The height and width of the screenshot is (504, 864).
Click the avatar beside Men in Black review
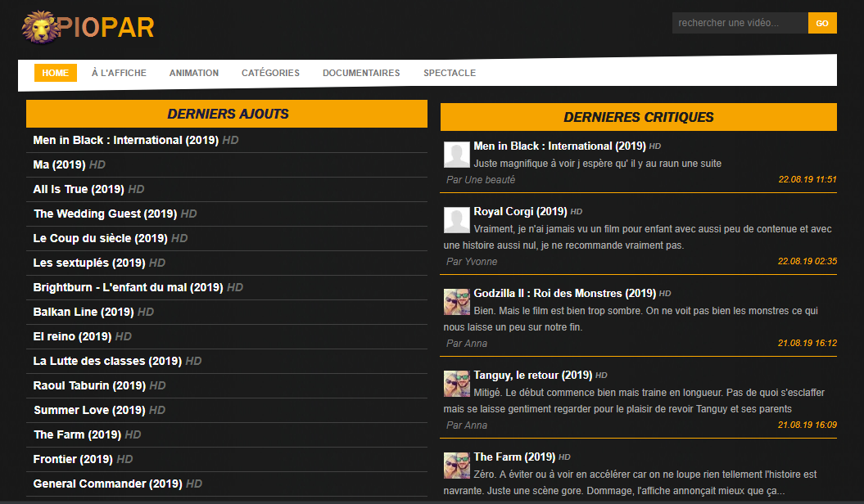(x=457, y=155)
